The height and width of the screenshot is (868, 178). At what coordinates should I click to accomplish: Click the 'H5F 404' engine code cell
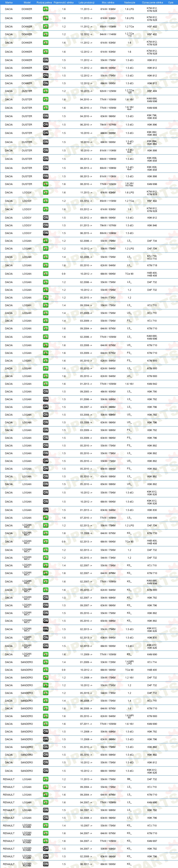coord(152,91)
